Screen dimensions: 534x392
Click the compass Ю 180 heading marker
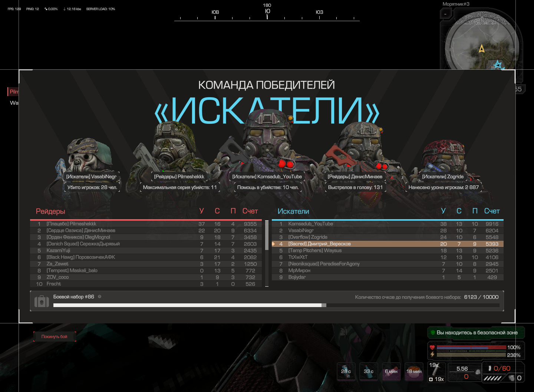267,10
